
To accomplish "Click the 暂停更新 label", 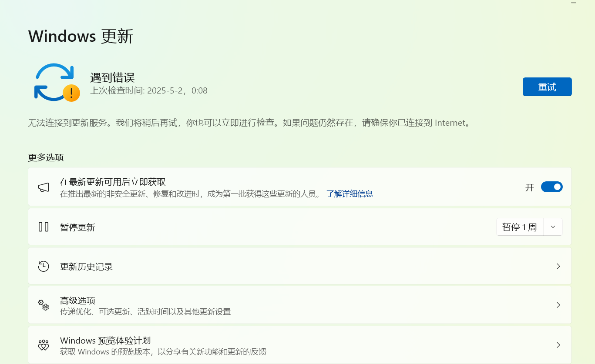I will (x=77, y=227).
